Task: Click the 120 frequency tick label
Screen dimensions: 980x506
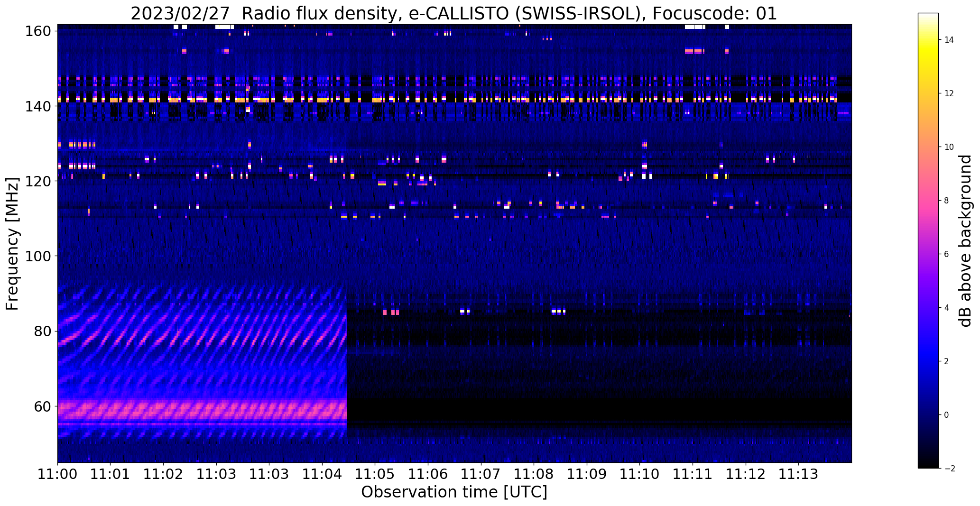Action: click(37, 181)
